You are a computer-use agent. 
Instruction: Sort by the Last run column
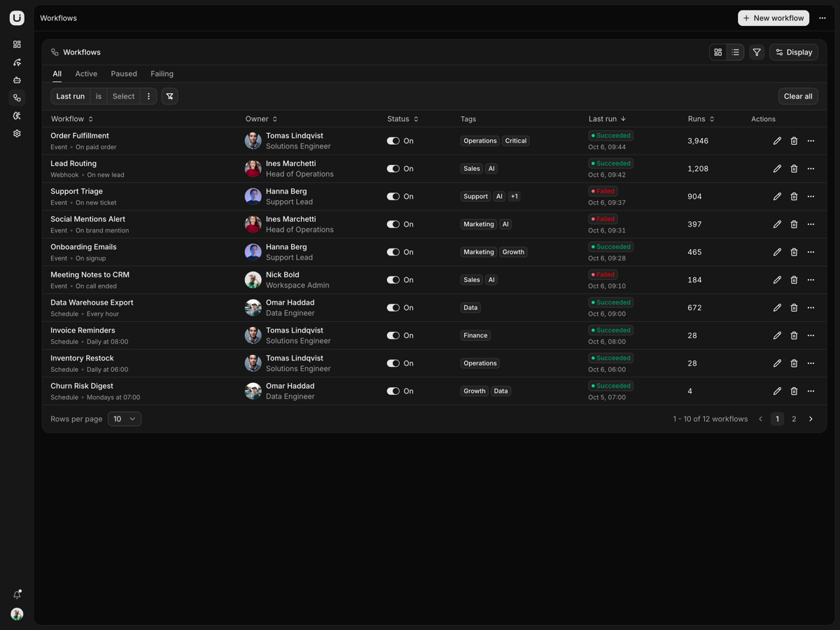pyautogui.click(x=608, y=119)
